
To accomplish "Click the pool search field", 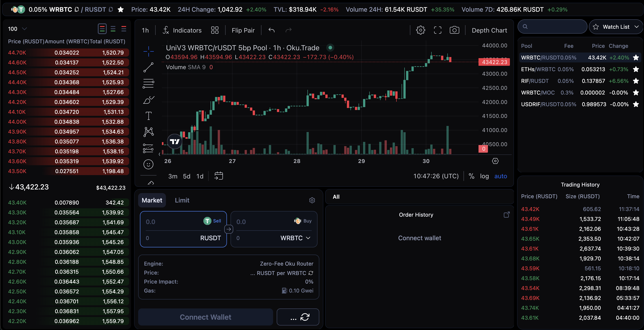I will [x=553, y=26].
